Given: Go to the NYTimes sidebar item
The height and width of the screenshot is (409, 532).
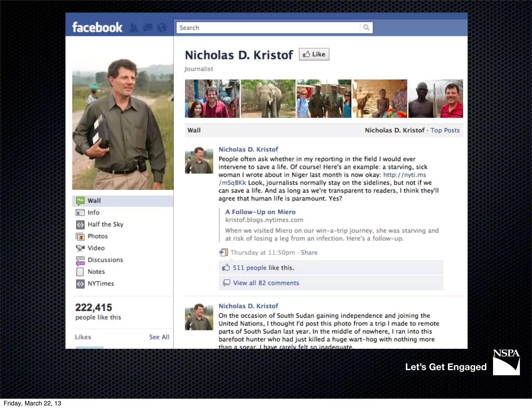Looking at the screenshot, I should pyautogui.click(x=101, y=284).
